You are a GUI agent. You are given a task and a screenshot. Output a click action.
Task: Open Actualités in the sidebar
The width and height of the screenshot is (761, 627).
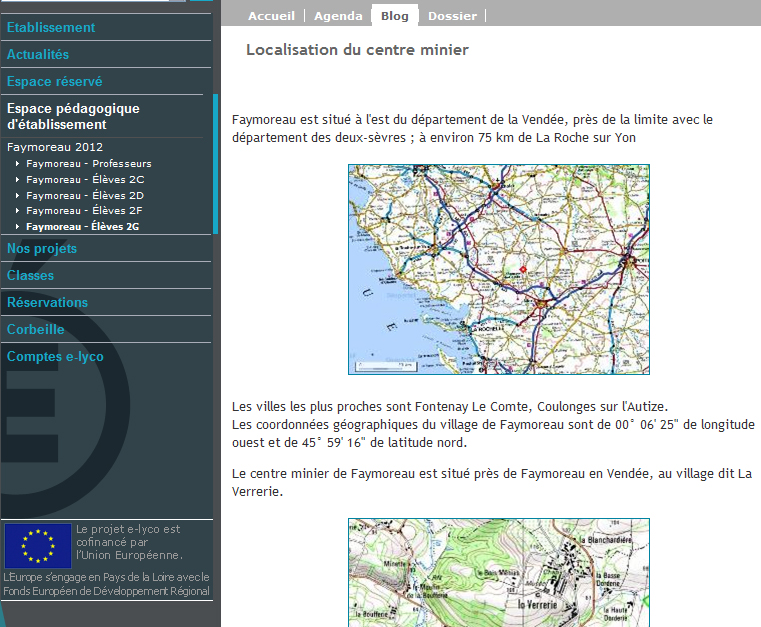38,54
